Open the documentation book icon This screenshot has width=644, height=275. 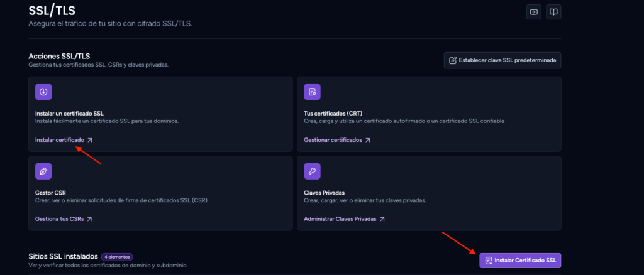tap(553, 12)
